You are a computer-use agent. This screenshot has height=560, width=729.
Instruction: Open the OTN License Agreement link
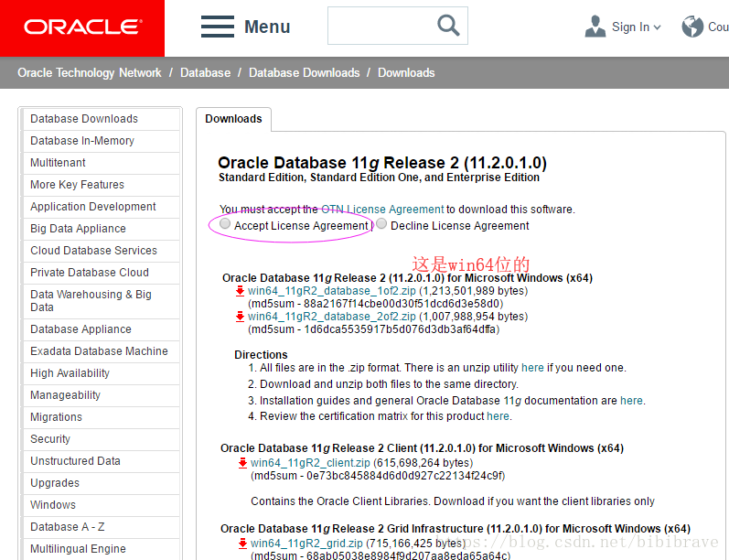[x=382, y=210]
